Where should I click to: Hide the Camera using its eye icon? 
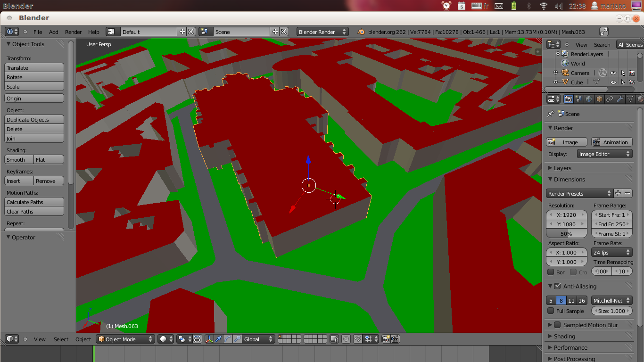613,73
